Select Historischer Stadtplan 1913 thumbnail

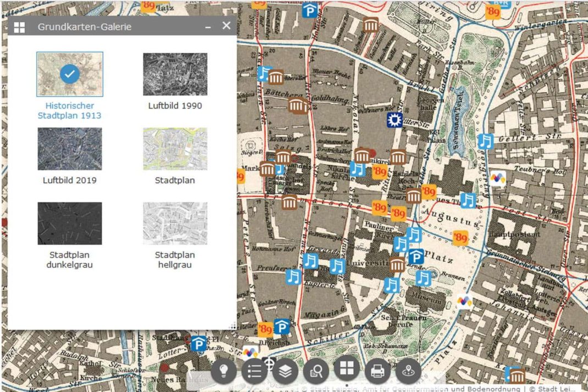click(x=69, y=74)
